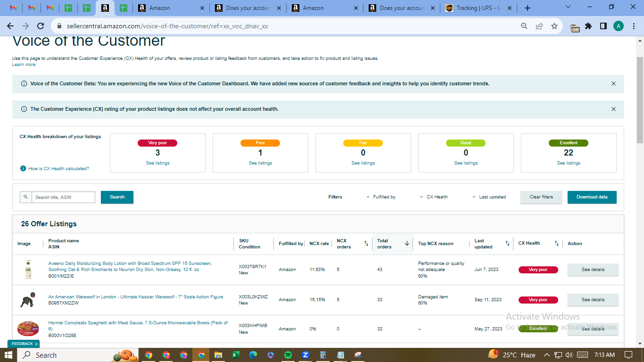The image size is (644, 362).
Task: Download the listings data
Action: pyautogui.click(x=592, y=197)
